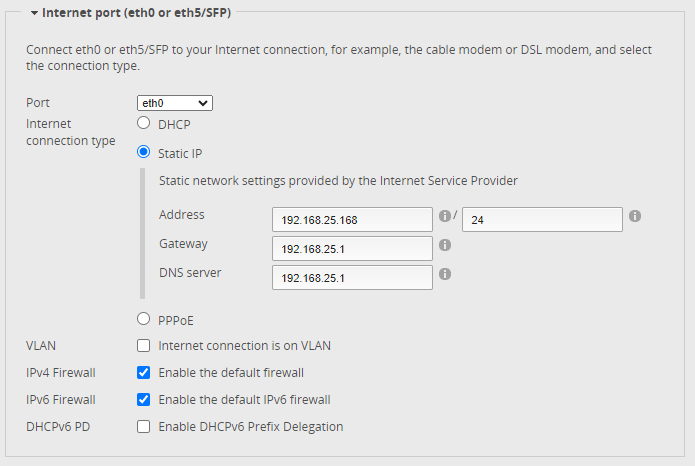Click the Enable the default firewall label

[231, 373]
